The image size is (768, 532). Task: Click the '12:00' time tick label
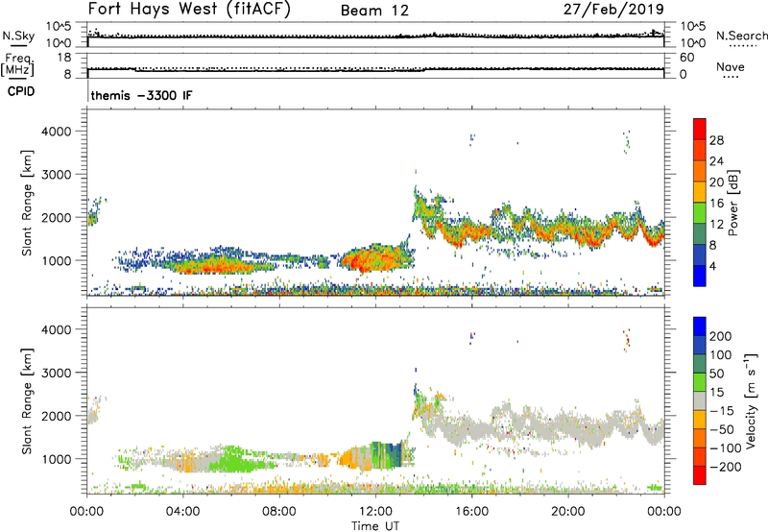[x=375, y=512]
